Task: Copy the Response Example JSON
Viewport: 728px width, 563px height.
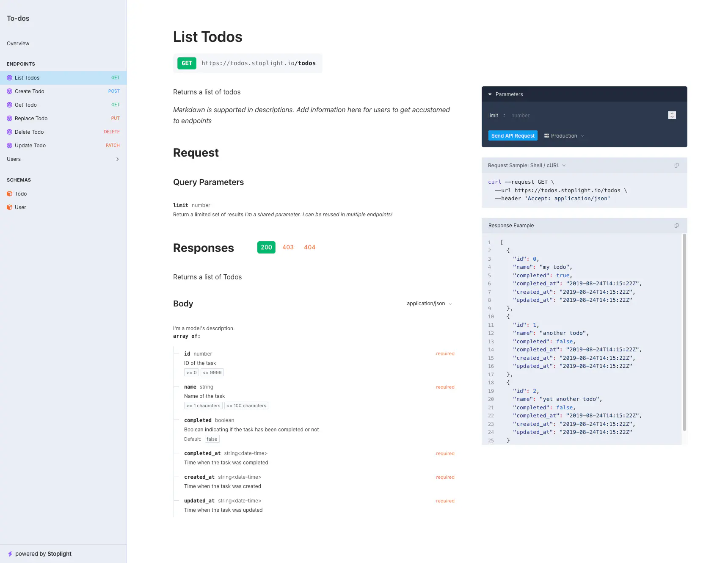Action: click(676, 226)
